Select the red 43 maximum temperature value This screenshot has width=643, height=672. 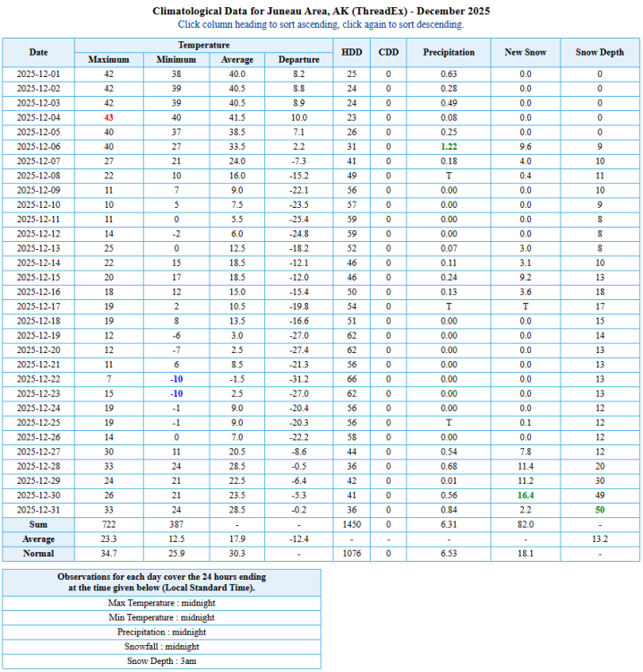(108, 117)
